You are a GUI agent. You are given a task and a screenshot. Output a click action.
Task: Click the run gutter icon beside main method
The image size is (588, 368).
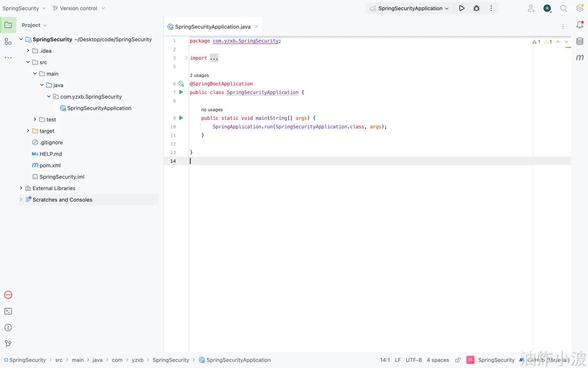click(x=181, y=118)
